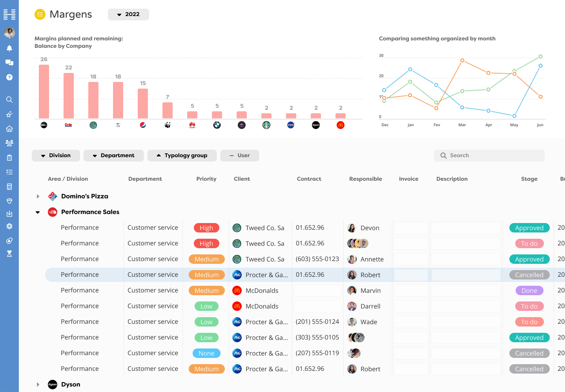565x392 pixels.
Task: Expand the Dyson group
Action: click(38, 385)
